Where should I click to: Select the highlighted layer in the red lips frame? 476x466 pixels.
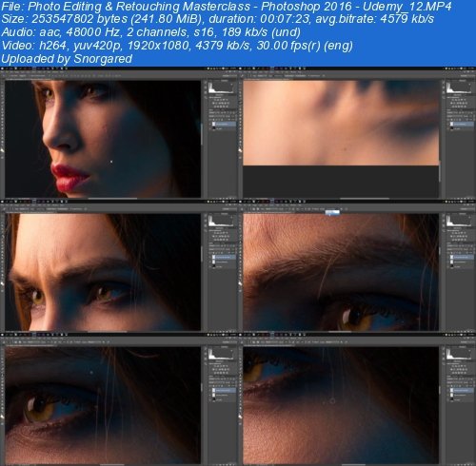[x=224, y=124]
